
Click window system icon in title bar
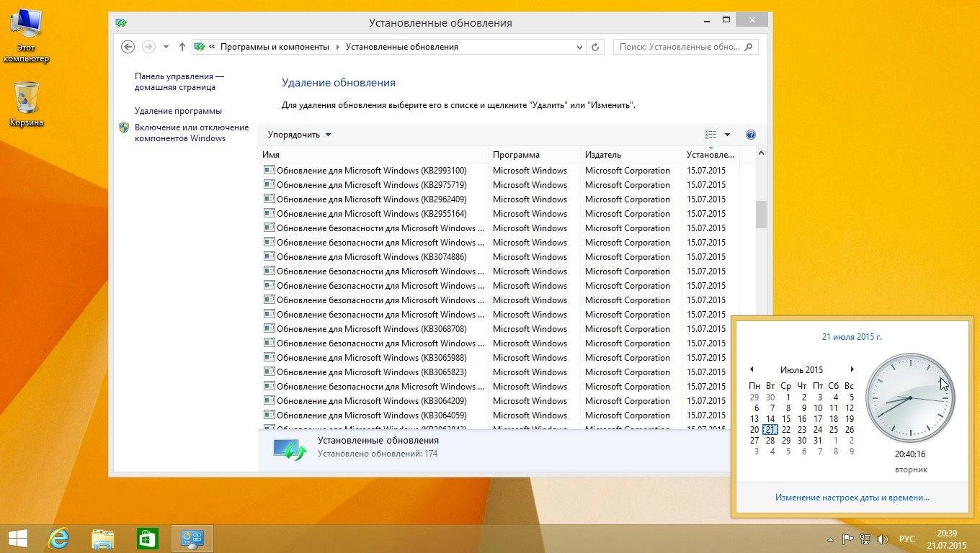point(120,22)
